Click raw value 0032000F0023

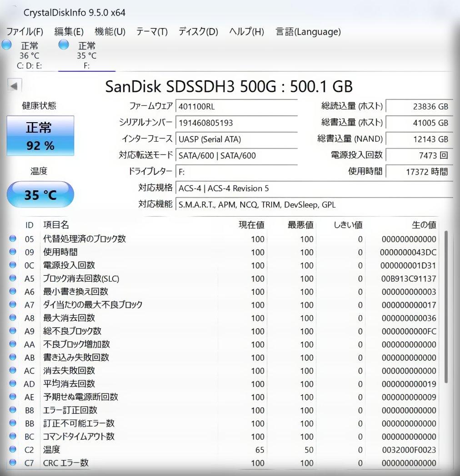click(409, 450)
